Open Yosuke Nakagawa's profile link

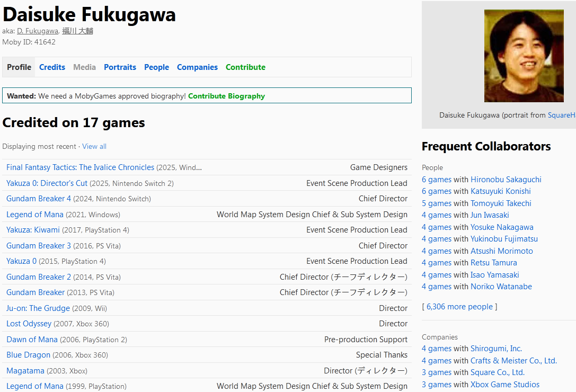point(502,227)
